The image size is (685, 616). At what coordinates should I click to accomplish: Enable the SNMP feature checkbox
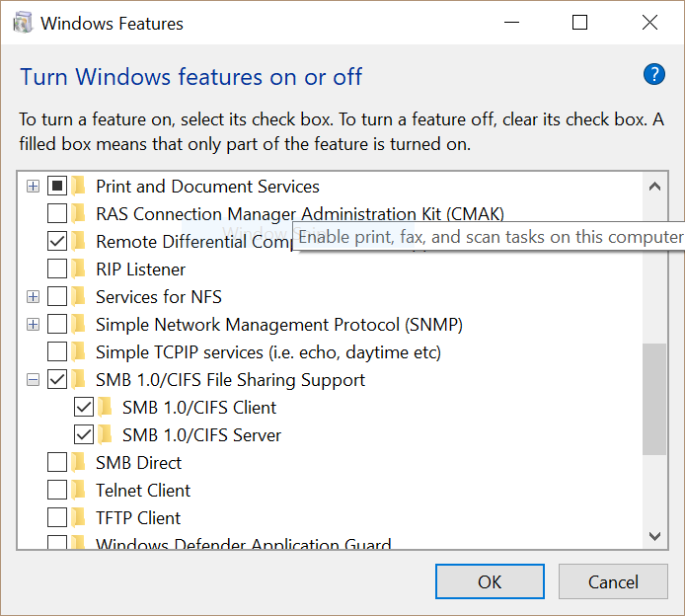click(57, 324)
